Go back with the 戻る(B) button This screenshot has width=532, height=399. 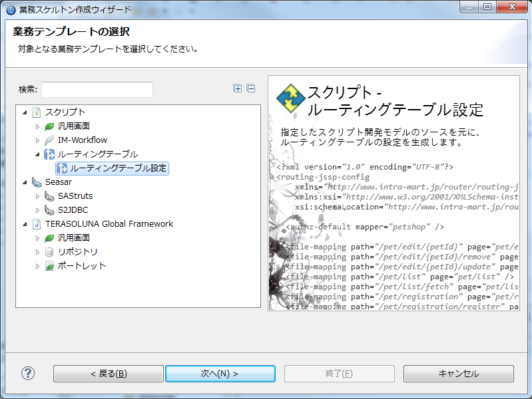pos(109,374)
